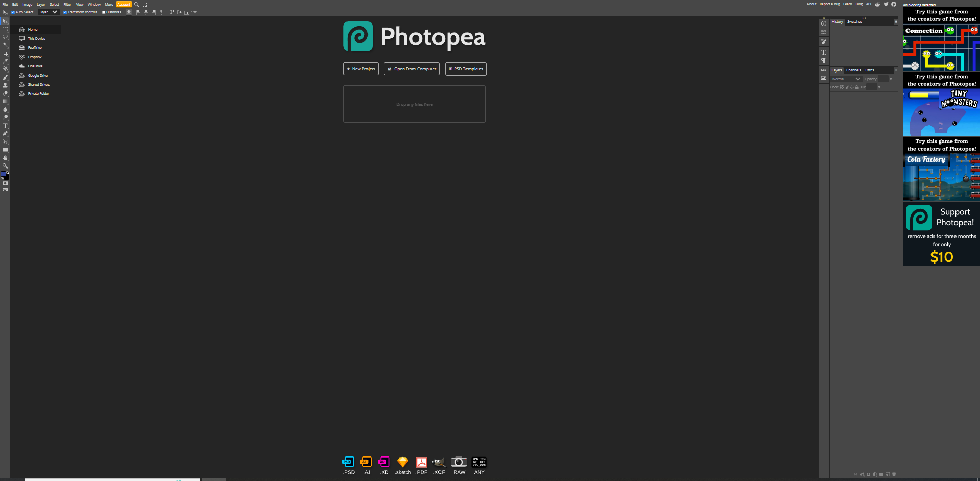Open the Layer selection mode dropdown
Viewport: 980px width, 481px height.
tap(48, 12)
